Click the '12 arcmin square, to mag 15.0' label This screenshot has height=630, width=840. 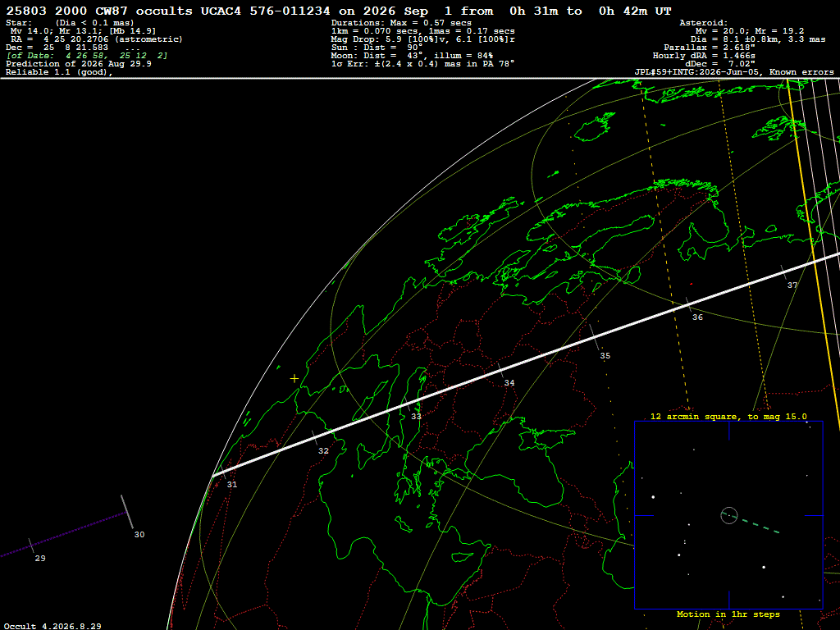(728, 416)
